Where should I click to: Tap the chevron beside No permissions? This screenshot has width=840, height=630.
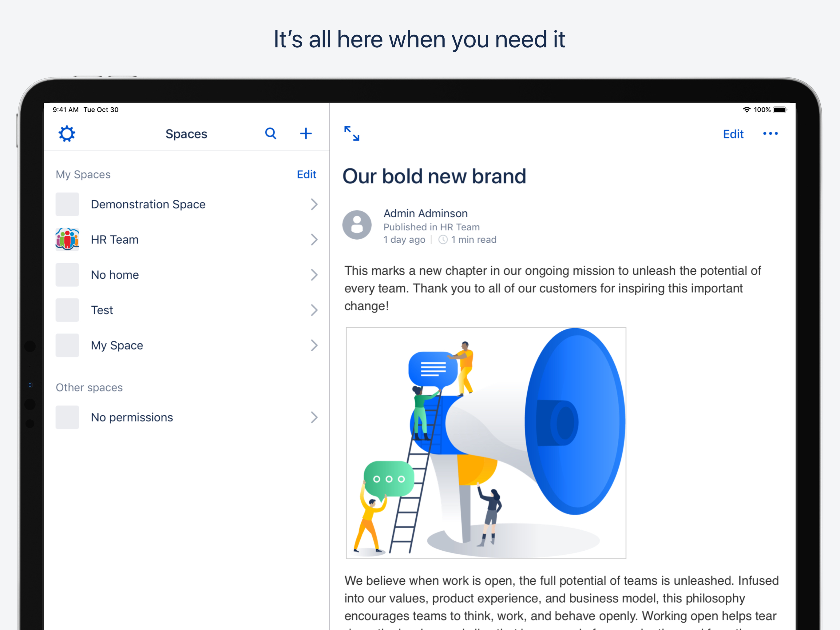(314, 417)
